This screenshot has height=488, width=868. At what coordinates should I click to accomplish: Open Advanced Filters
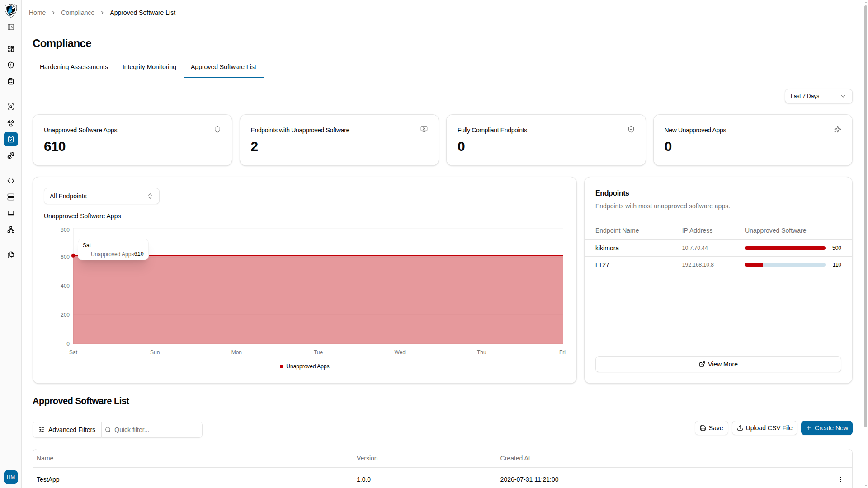pos(67,430)
